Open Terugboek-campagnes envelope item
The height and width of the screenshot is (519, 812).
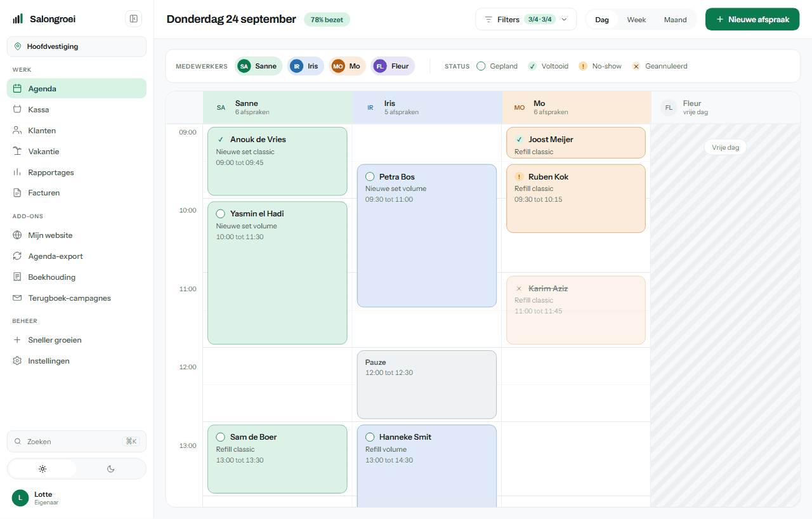(77, 298)
